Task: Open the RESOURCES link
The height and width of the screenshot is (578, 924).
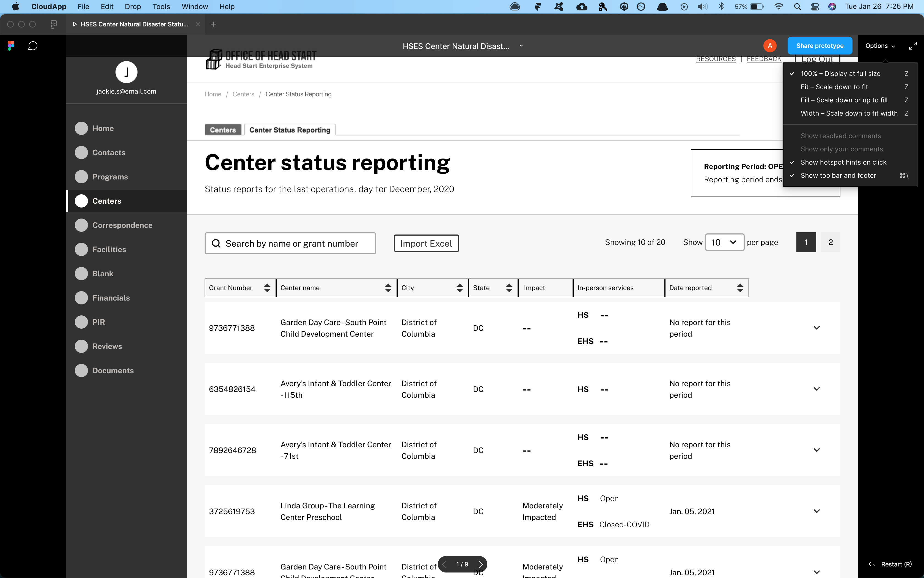Action: [716, 59]
